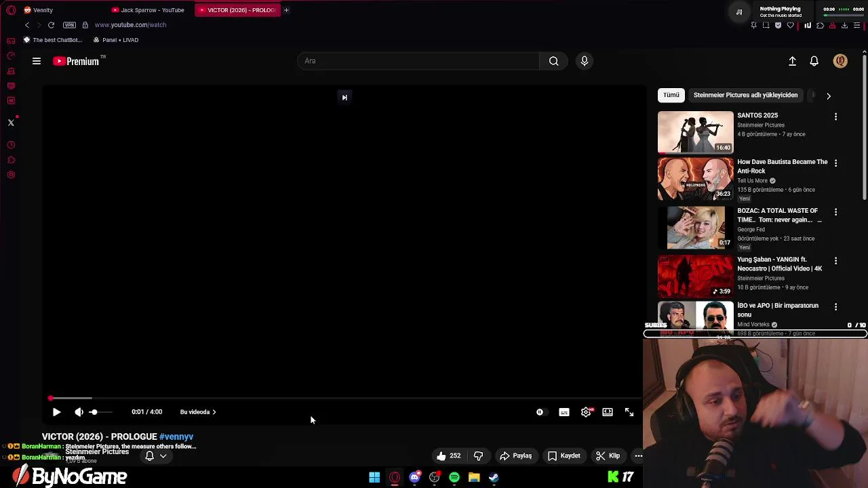The image size is (868, 488).
Task: Open the Opera GX main menu logo
Action: (x=11, y=10)
